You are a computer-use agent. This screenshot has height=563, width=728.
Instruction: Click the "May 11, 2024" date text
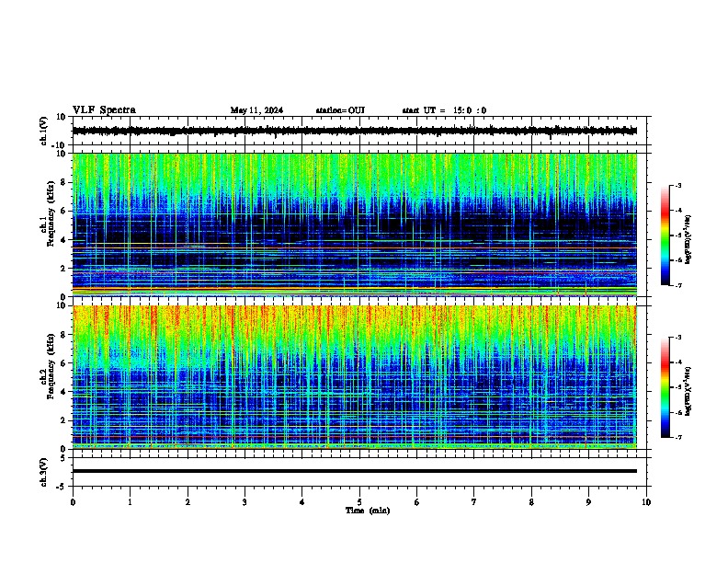tap(256, 110)
